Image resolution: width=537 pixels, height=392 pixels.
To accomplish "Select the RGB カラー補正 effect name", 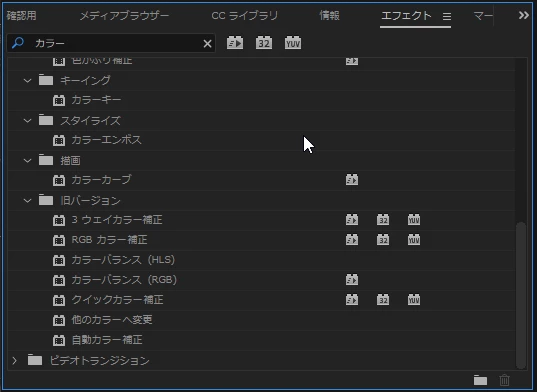I will click(109, 240).
